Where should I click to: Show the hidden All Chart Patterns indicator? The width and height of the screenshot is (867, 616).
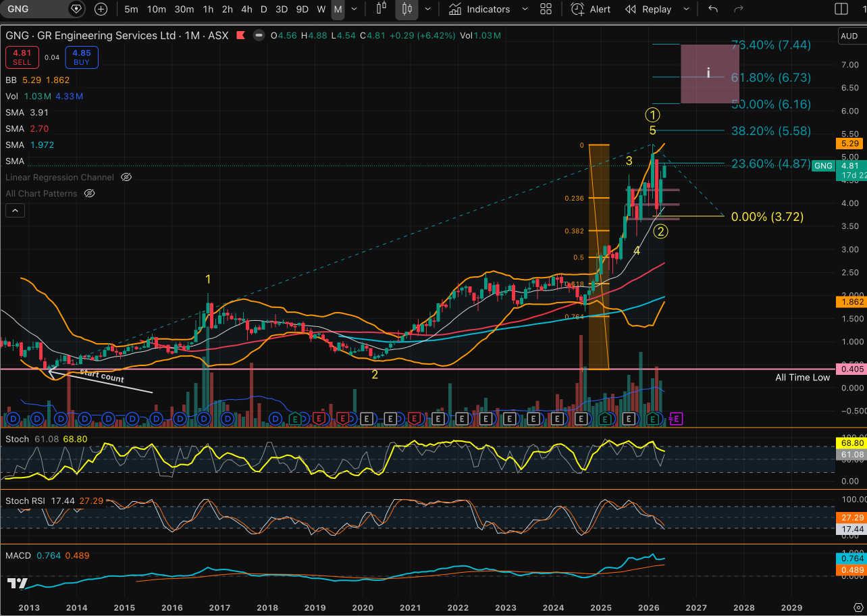tap(89, 193)
